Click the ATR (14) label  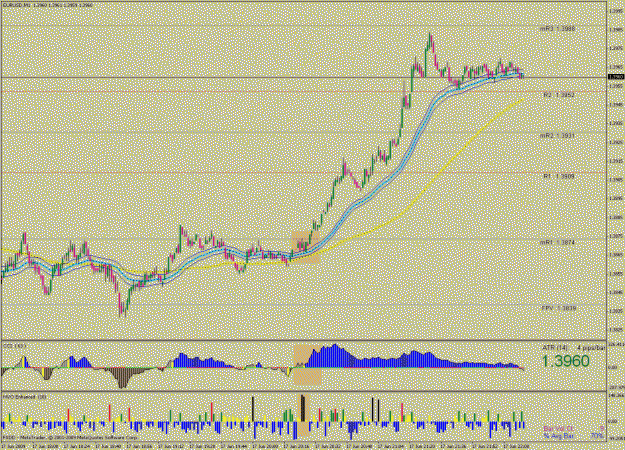point(555,348)
